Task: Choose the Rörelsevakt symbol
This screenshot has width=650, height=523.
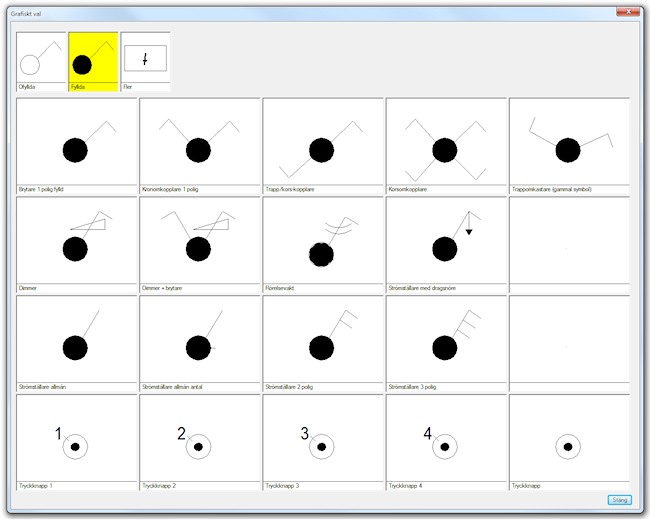Action: 323,243
